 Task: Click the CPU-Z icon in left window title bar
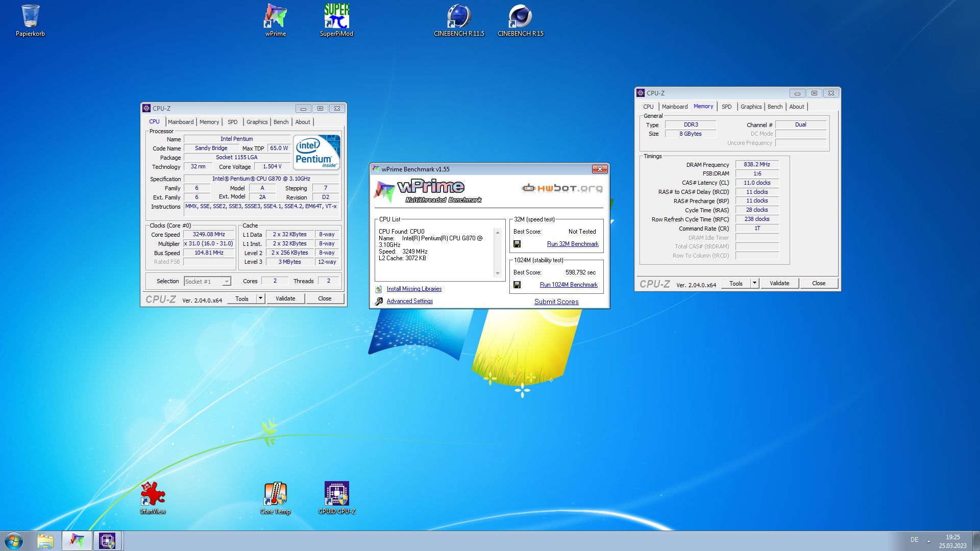point(146,108)
